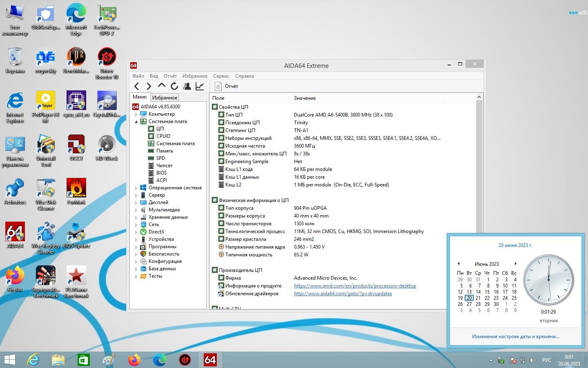The image size is (588, 368).
Task: Select CPUID item in the tree
Action: (x=163, y=136)
